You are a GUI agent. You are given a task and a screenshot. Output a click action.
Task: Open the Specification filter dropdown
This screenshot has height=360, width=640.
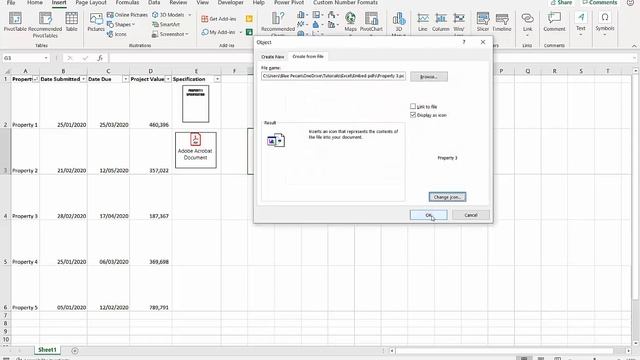click(217, 79)
